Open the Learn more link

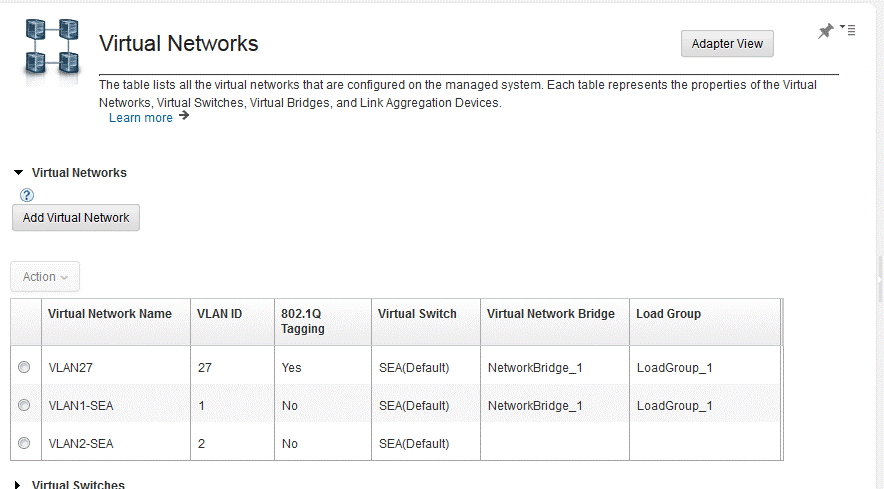(140, 118)
